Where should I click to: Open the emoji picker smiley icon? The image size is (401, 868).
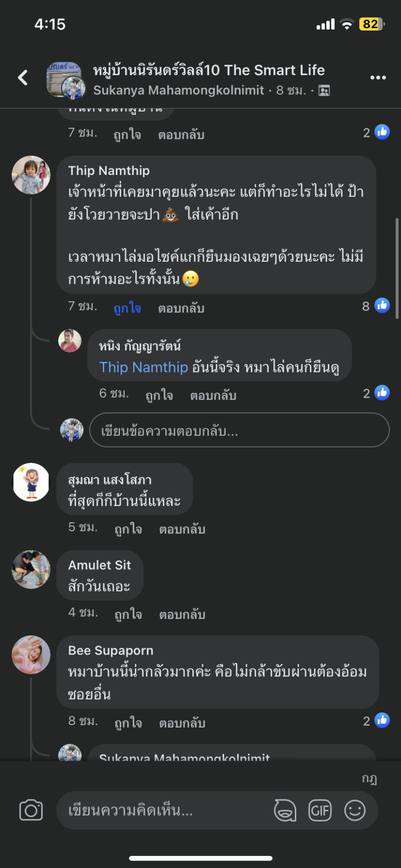355,811
